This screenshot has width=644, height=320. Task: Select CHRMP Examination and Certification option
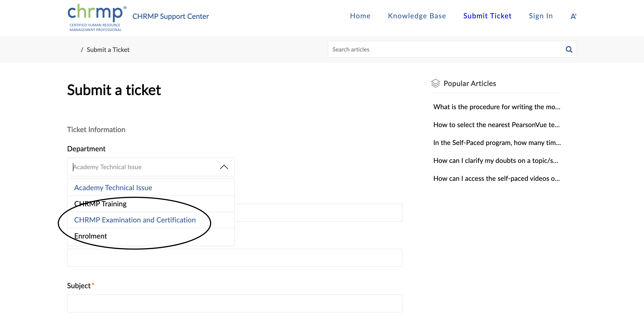(135, 220)
